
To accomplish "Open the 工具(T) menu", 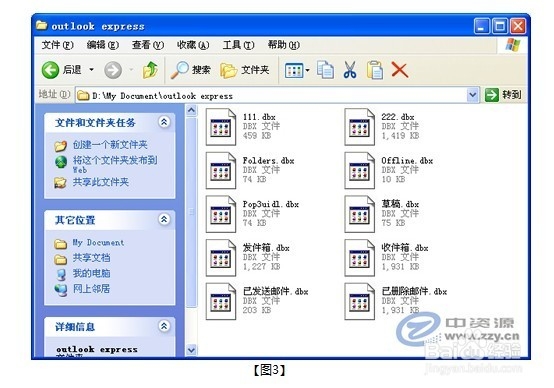I will click(x=238, y=45).
